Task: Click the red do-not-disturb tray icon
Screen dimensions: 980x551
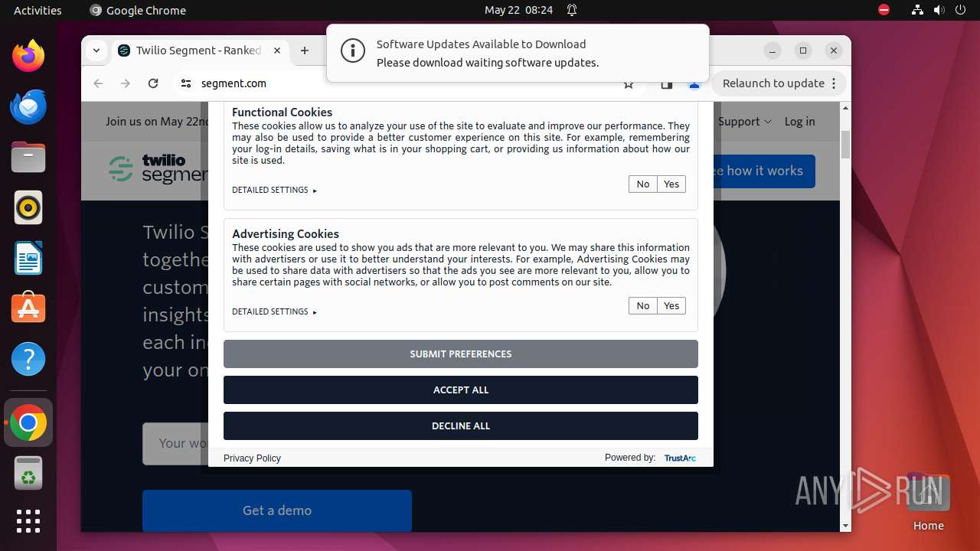Action: tap(884, 10)
